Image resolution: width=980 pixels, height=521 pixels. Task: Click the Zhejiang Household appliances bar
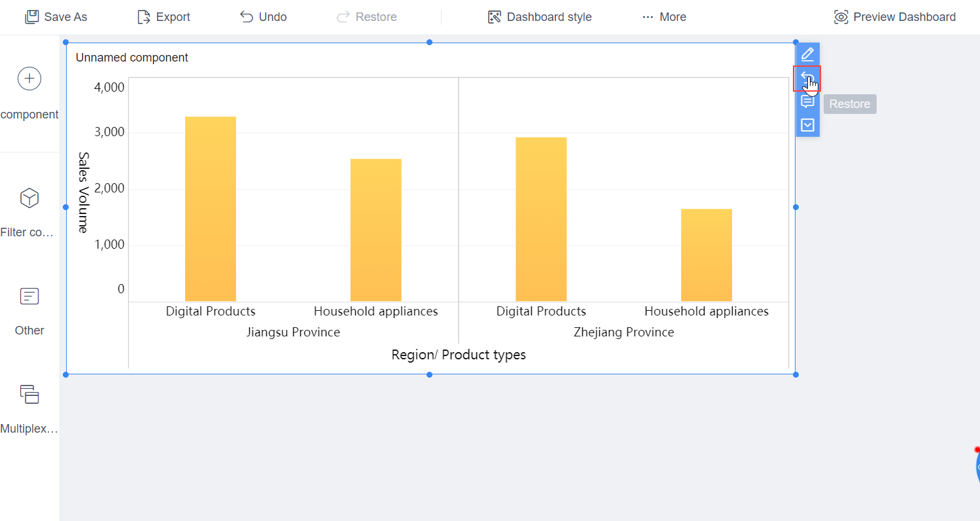pyautogui.click(x=707, y=255)
